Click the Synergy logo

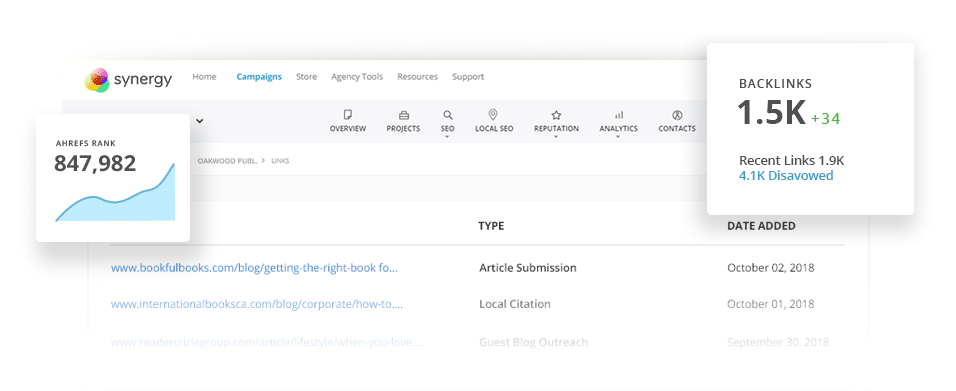[128, 79]
